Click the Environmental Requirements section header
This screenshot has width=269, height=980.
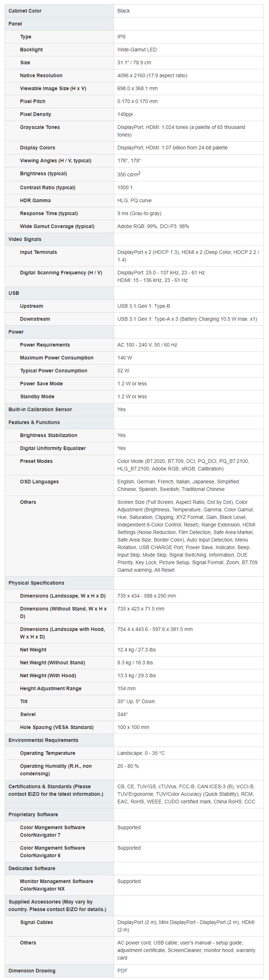44,740
